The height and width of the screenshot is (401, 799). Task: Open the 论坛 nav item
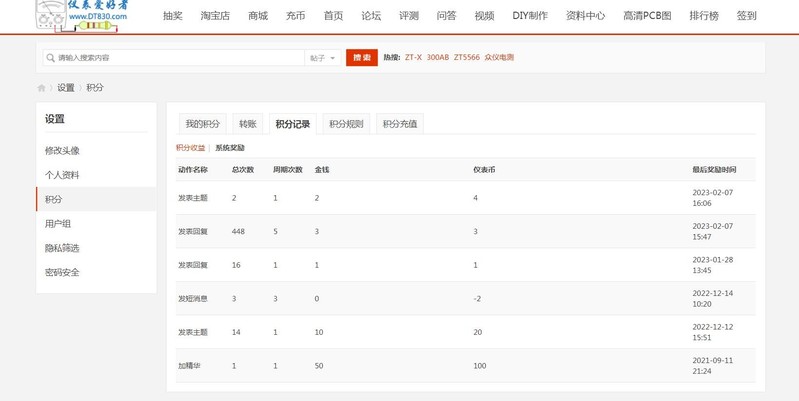(x=371, y=16)
